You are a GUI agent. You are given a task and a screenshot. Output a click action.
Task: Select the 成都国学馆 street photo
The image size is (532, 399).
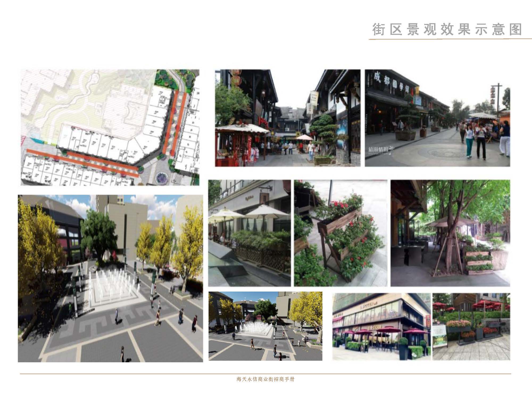437,118
